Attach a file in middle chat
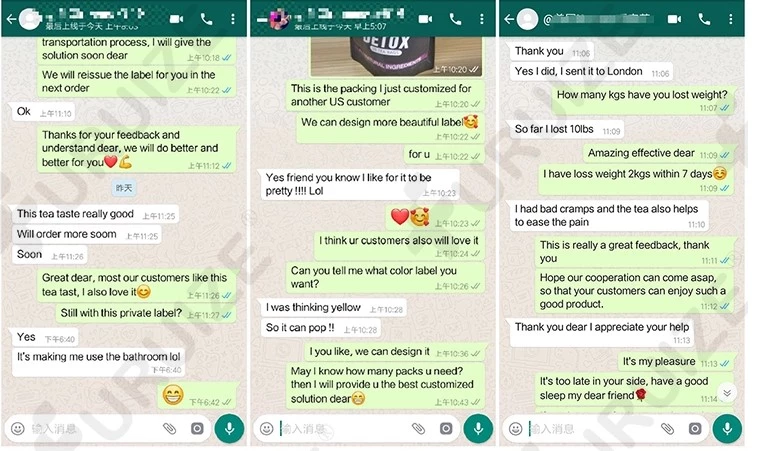This screenshot has height=451, width=758. pos(418,428)
